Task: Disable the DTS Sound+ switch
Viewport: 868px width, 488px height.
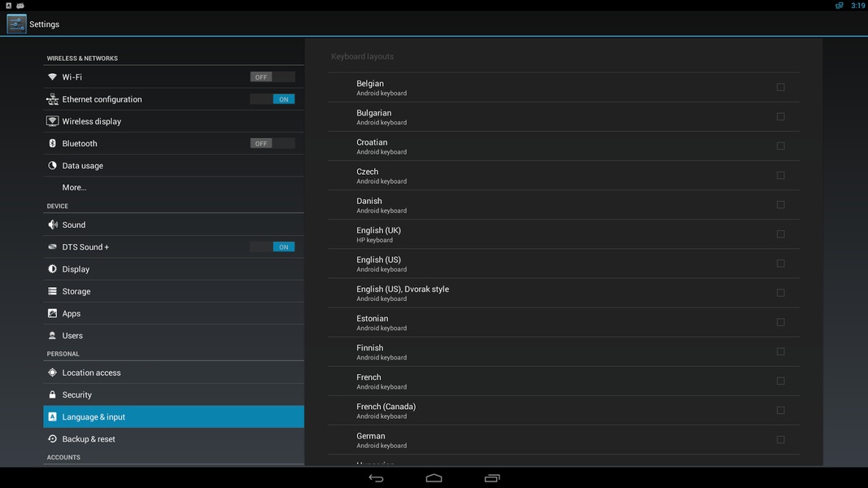Action: coord(272,246)
